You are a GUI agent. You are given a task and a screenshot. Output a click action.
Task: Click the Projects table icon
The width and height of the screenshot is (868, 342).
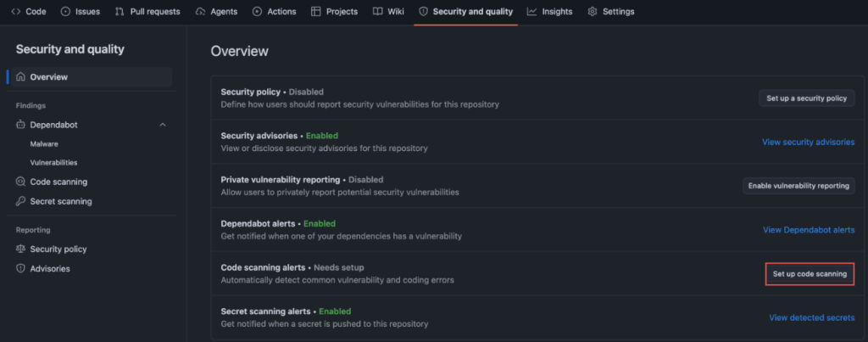click(x=316, y=11)
